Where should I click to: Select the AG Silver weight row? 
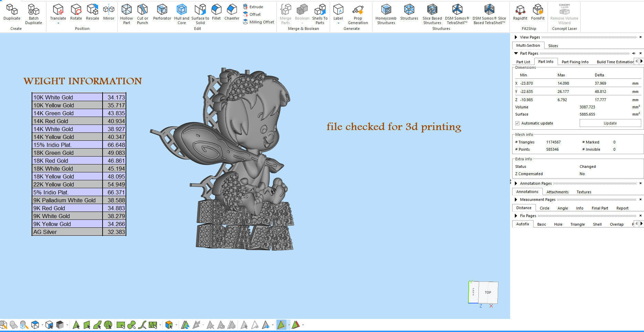(79, 232)
